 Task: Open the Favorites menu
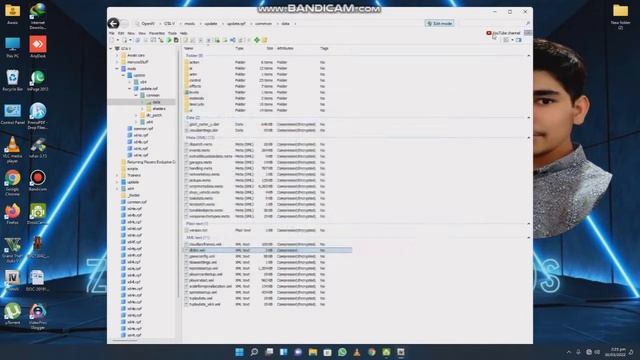click(x=157, y=33)
